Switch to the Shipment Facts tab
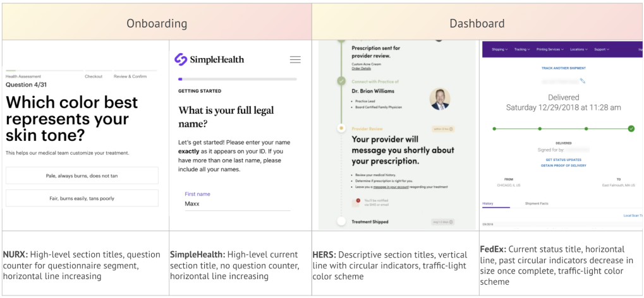Image resolution: width=644 pixels, height=298 pixels. 537,204
